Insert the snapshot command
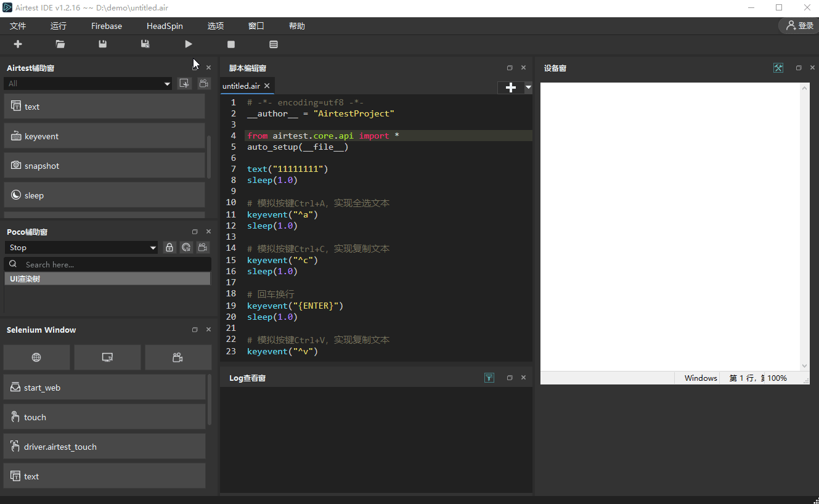 click(104, 166)
